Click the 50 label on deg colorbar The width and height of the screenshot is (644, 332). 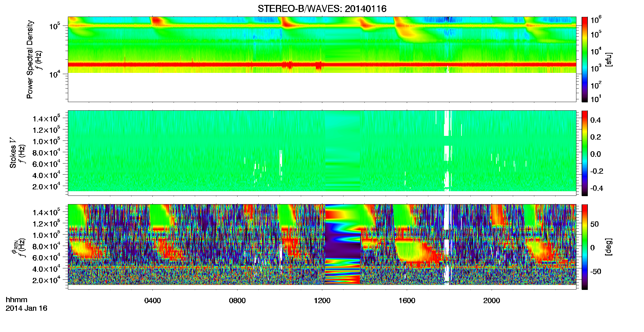pyautogui.click(x=595, y=224)
